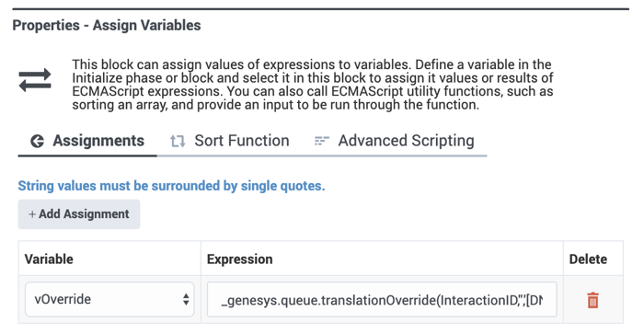Click the Advanced Scripting lines icon
Image resolution: width=644 pixels, height=334 pixels.
[322, 141]
